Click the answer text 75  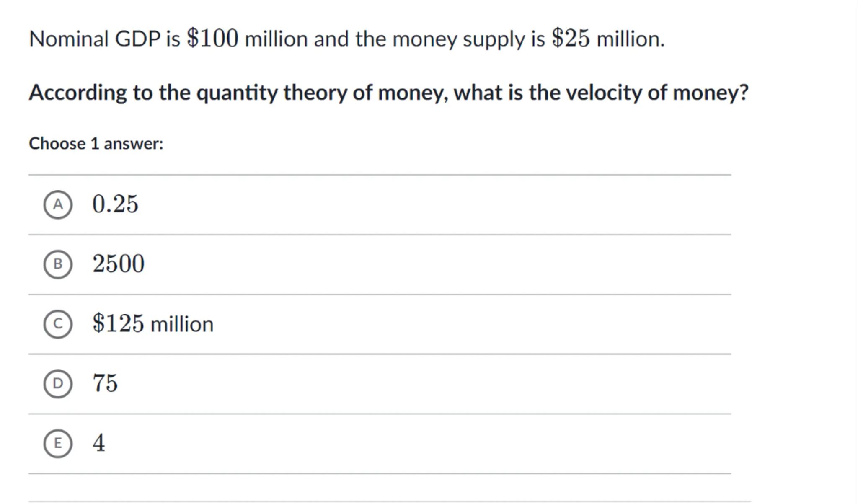point(105,383)
